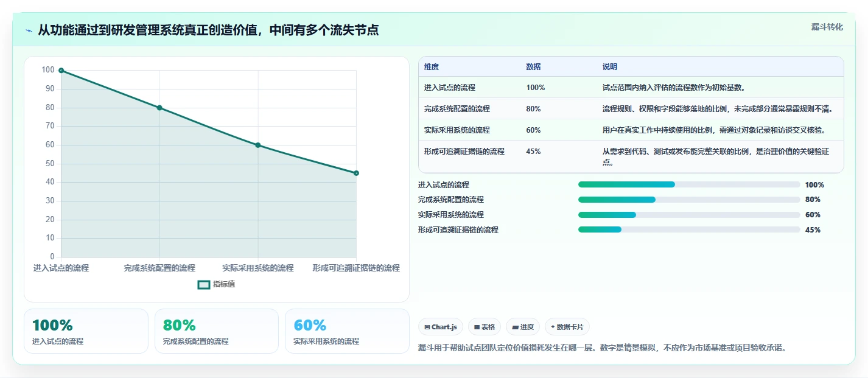Viewport: 868px width, 378px height.
Task: Select table cell 进入试点的流程
Action: 450,88
